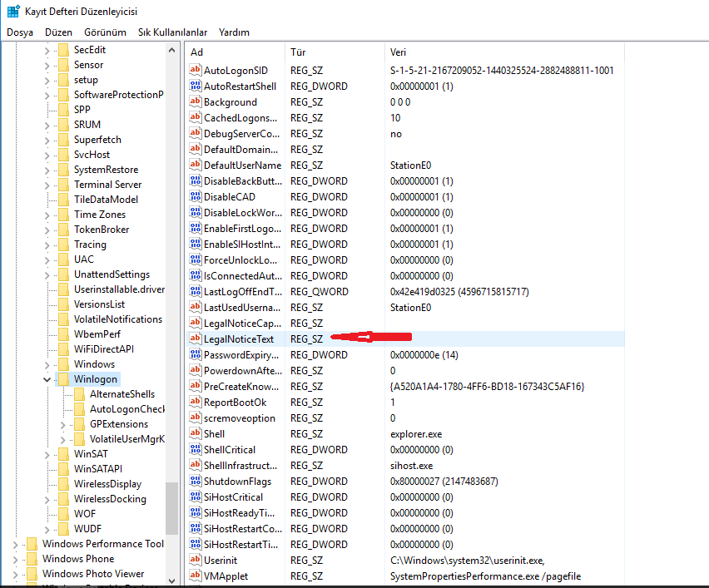Select the PreCreateKnow... value name
This screenshot has width=709, height=588.
point(241,387)
